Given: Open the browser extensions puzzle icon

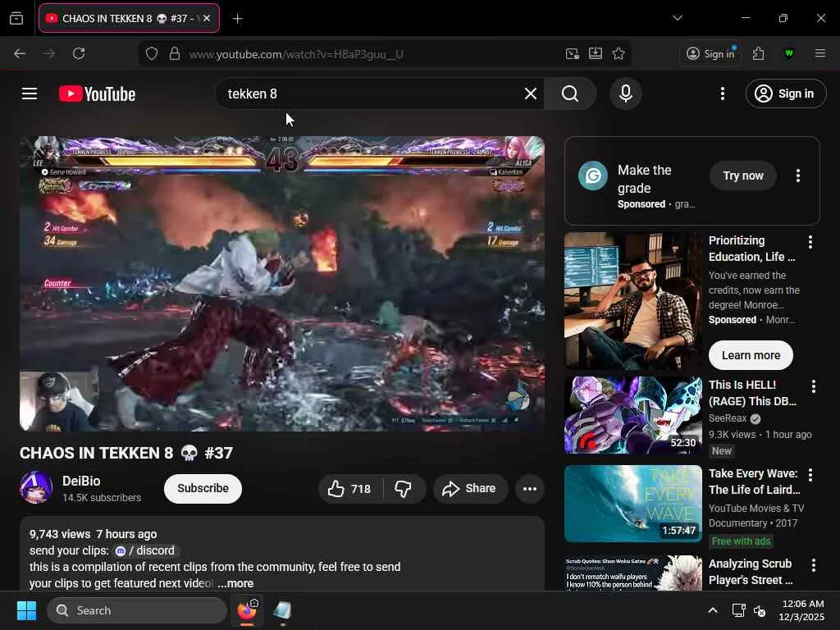Looking at the screenshot, I should click(758, 53).
